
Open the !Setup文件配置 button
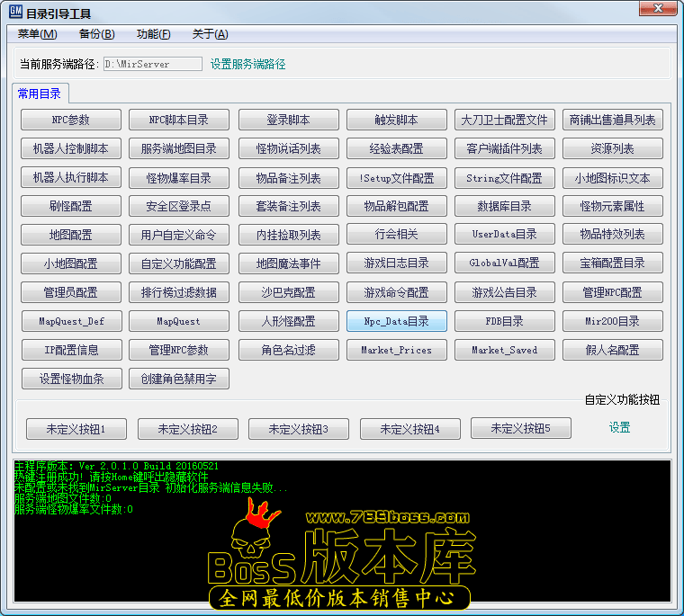[x=396, y=177]
